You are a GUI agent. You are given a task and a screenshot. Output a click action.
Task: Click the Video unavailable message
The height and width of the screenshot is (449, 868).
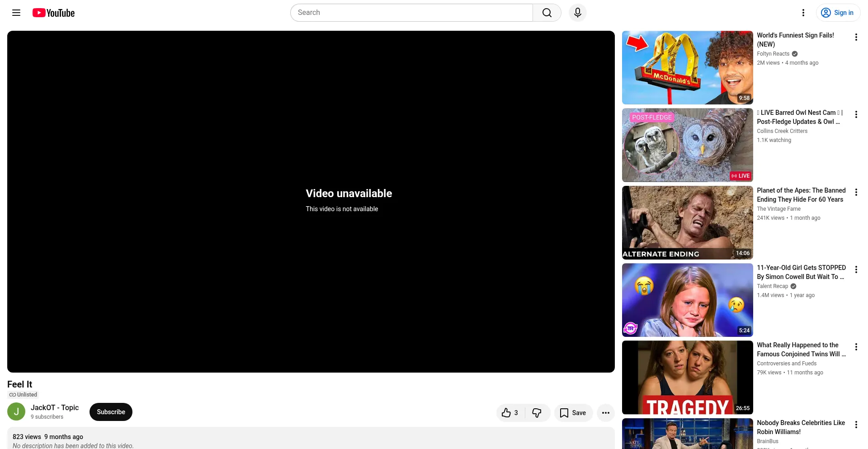349,194
